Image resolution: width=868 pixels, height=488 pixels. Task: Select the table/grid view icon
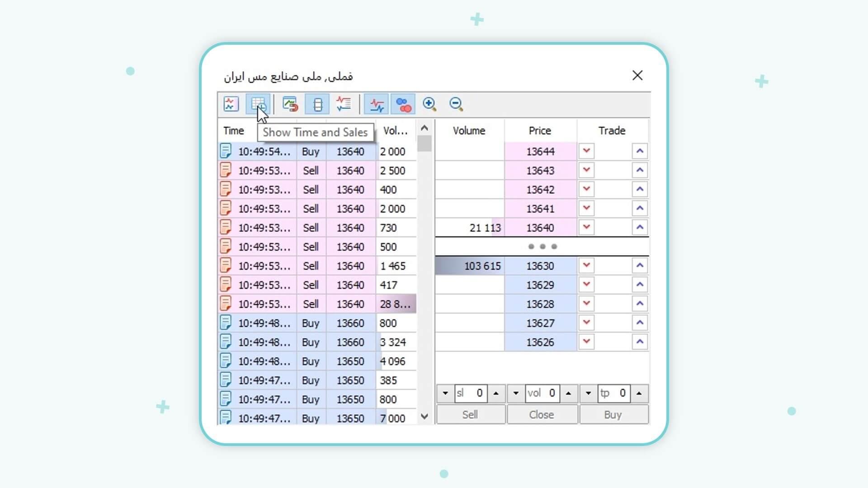pyautogui.click(x=258, y=104)
